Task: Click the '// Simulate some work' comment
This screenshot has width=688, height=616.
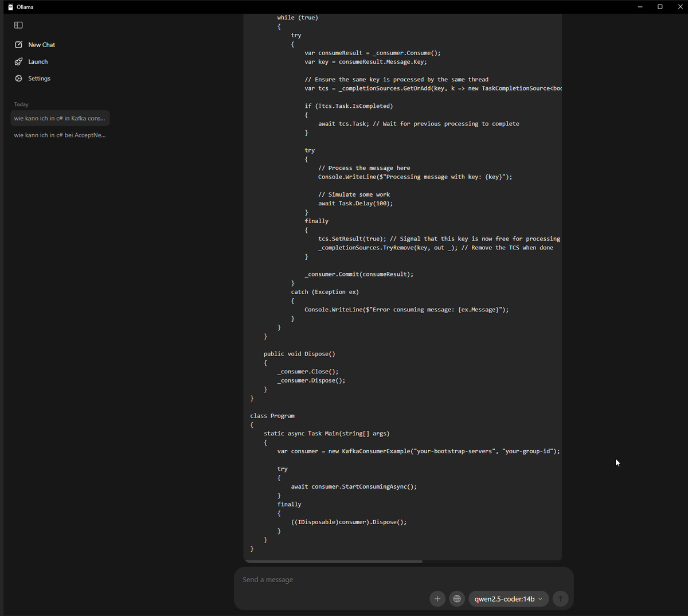Action: [x=354, y=194]
